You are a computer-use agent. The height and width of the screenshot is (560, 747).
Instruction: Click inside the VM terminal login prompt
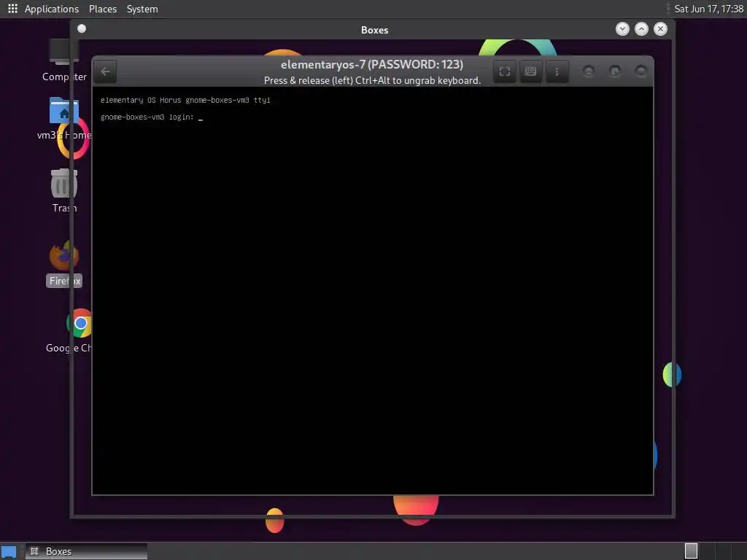pyautogui.click(x=152, y=117)
